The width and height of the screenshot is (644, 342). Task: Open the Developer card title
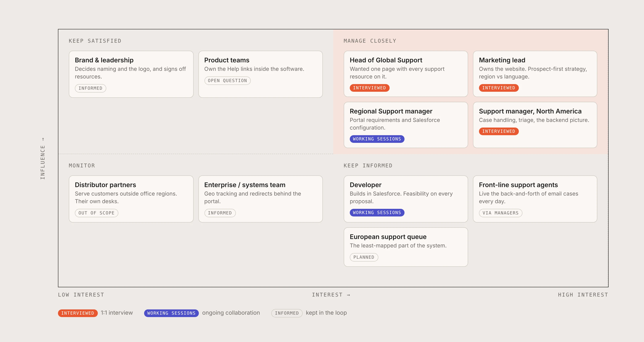(365, 185)
